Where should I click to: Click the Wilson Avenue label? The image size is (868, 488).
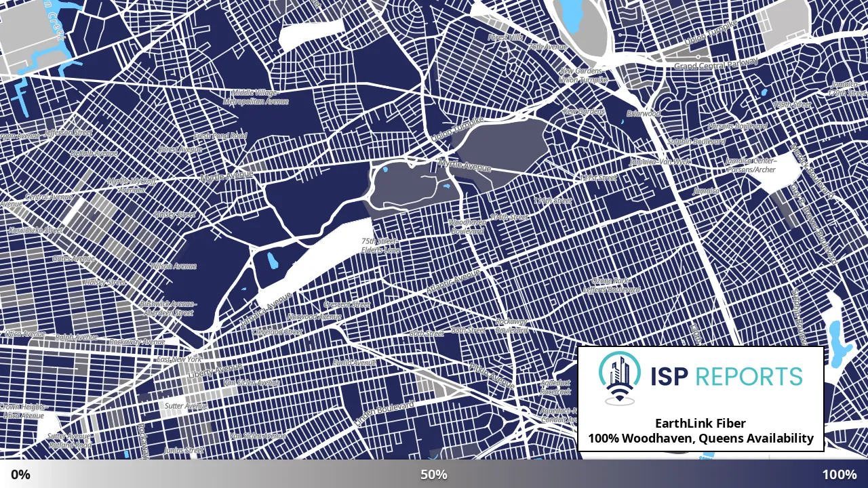click(174, 266)
